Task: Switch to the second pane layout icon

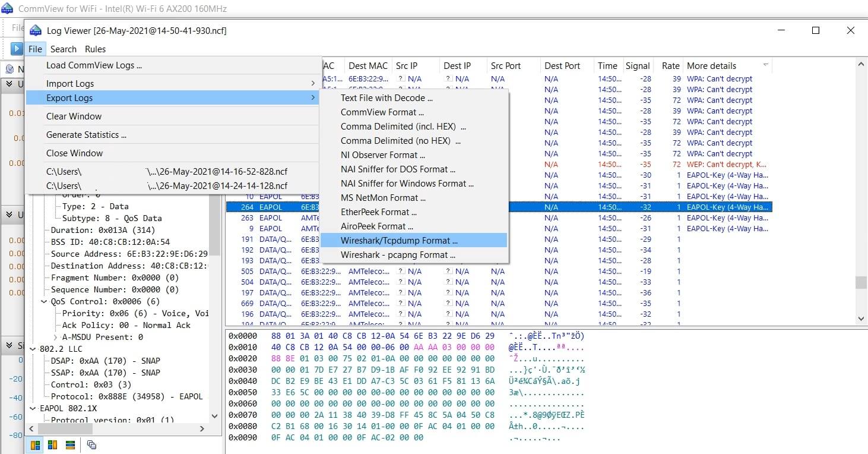Action: 53,444
